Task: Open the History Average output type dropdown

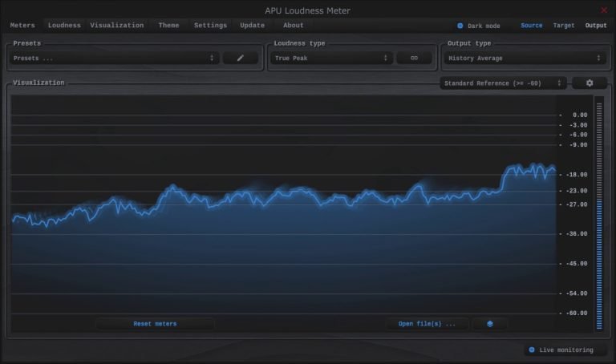Action: click(525, 58)
